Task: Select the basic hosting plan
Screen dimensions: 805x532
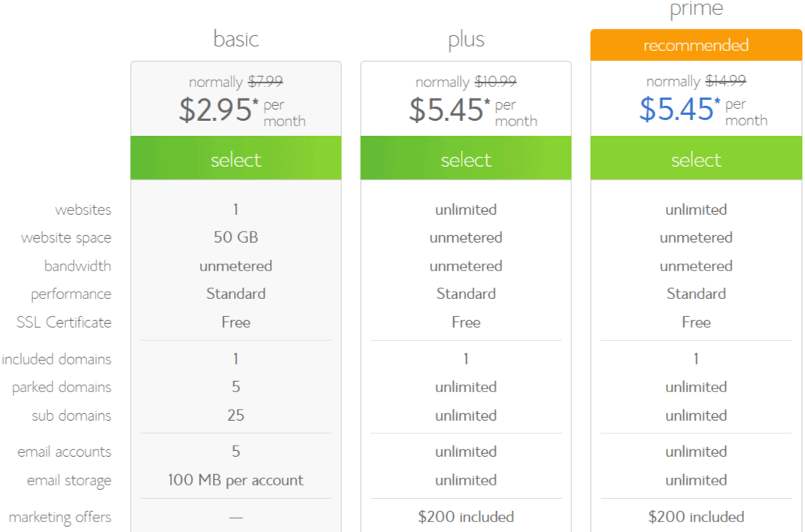Action: point(235,159)
